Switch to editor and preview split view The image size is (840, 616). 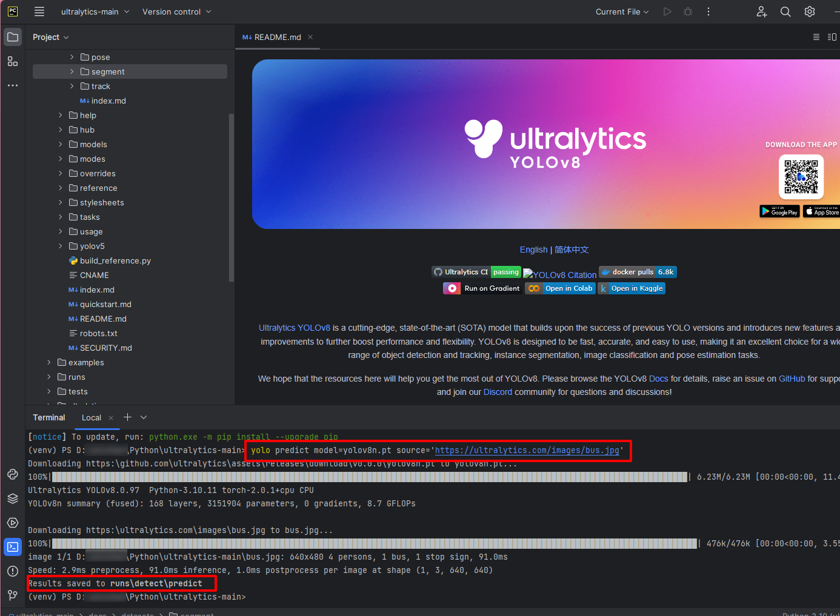point(832,37)
